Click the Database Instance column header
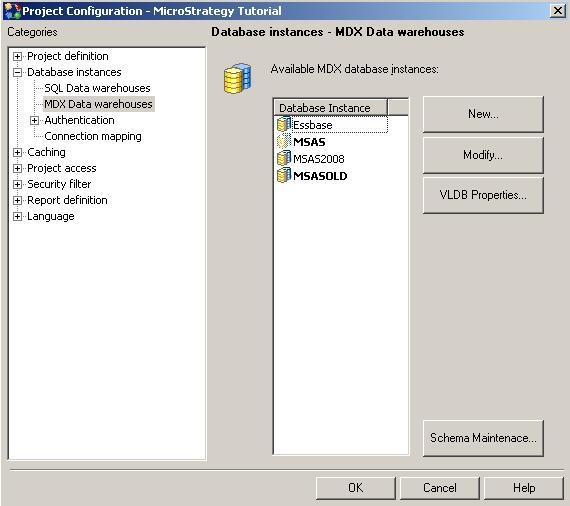Image resolution: width=570 pixels, height=506 pixels. pyautogui.click(x=330, y=108)
